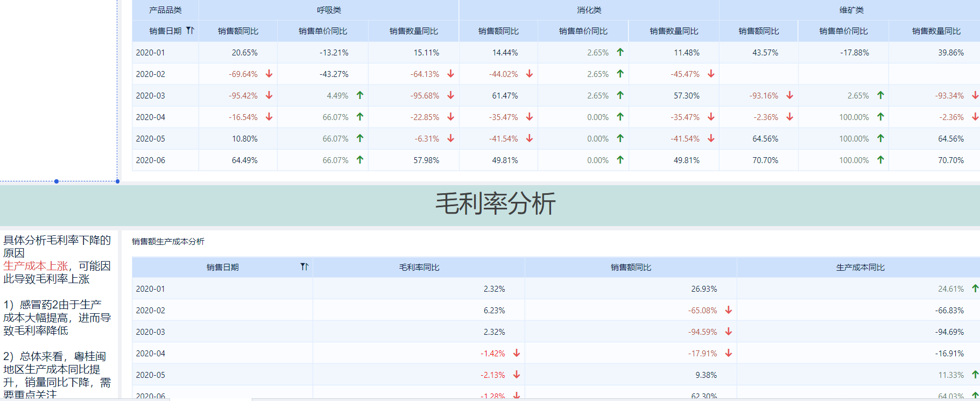
Task: Click green up arrow beside 11.33%
Action: 975,375
